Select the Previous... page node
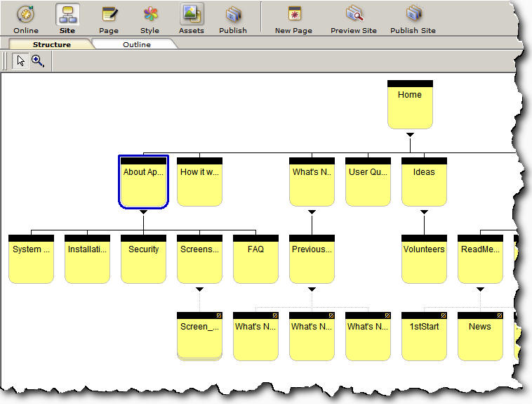Viewport: 532px width, 404px height. click(x=312, y=259)
